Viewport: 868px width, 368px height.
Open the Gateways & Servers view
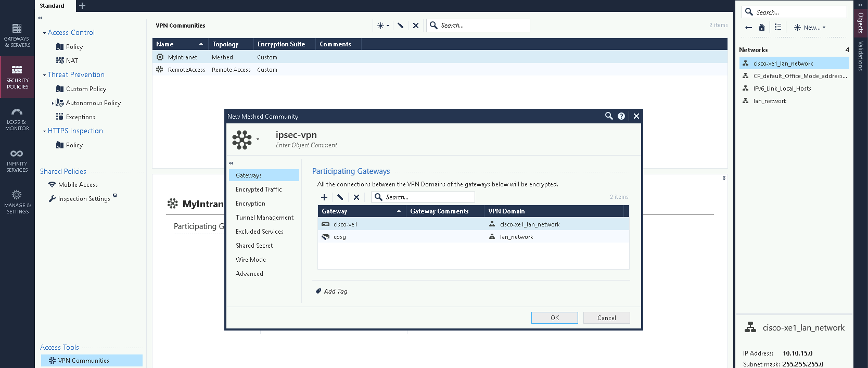[x=17, y=35]
